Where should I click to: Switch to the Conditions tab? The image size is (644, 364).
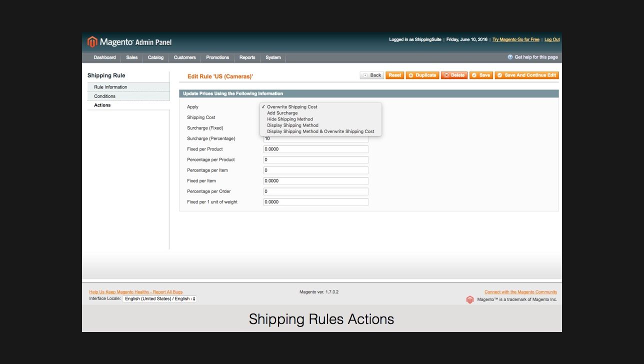click(x=105, y=96)
